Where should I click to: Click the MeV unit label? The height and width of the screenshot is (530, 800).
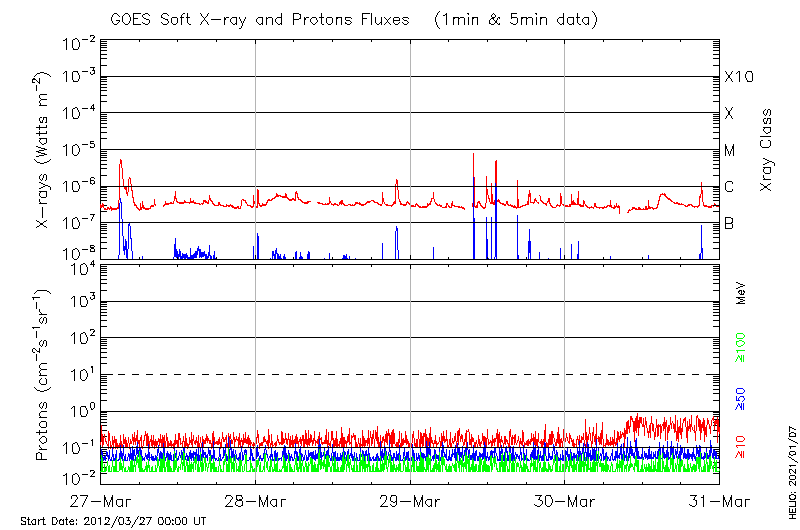742,293
